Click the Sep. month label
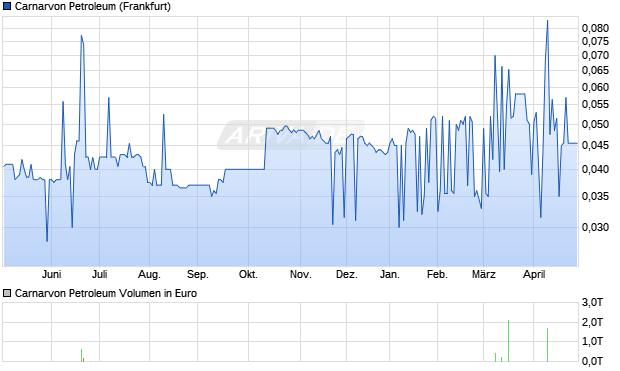 click(x=198, y=274)
